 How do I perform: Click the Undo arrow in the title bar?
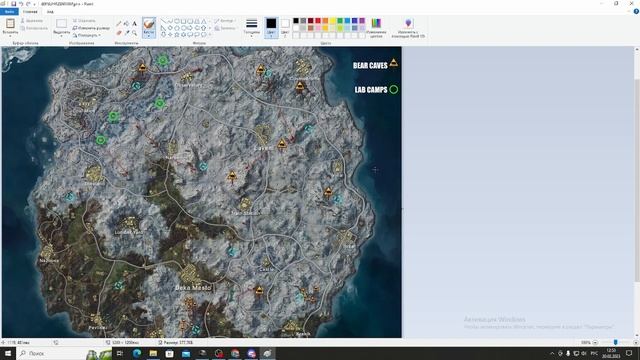[21, 4]
